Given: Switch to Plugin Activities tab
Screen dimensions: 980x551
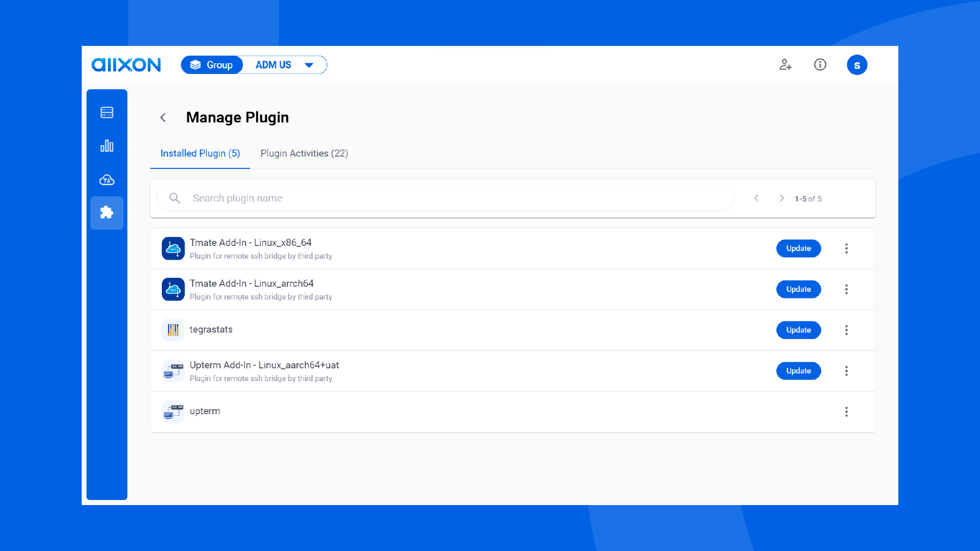Looking at the screenshot, I should [x=304, y=154].
